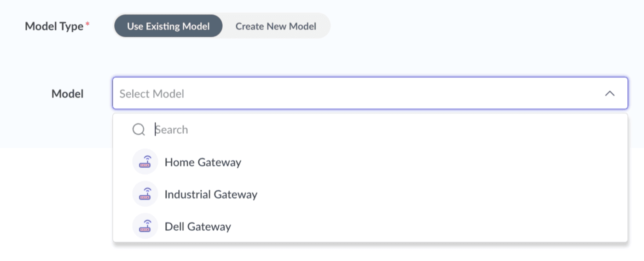Click the router icon beside Dell Gateway

pos(145,226)
